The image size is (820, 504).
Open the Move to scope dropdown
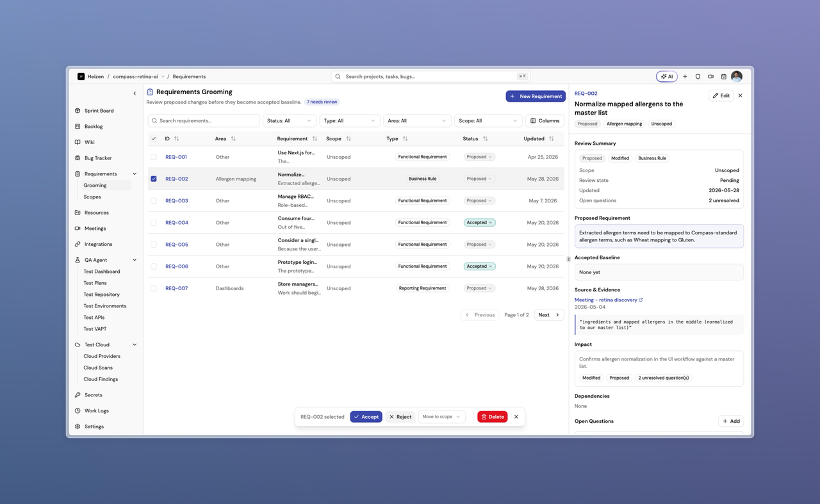coord(441,417)
